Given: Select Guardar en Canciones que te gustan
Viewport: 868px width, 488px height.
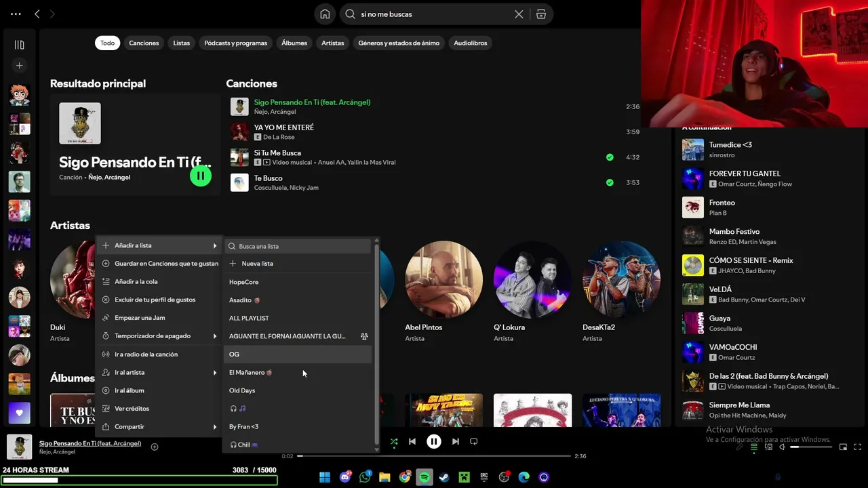Looking at the screenshot, I should coord(159,263).
